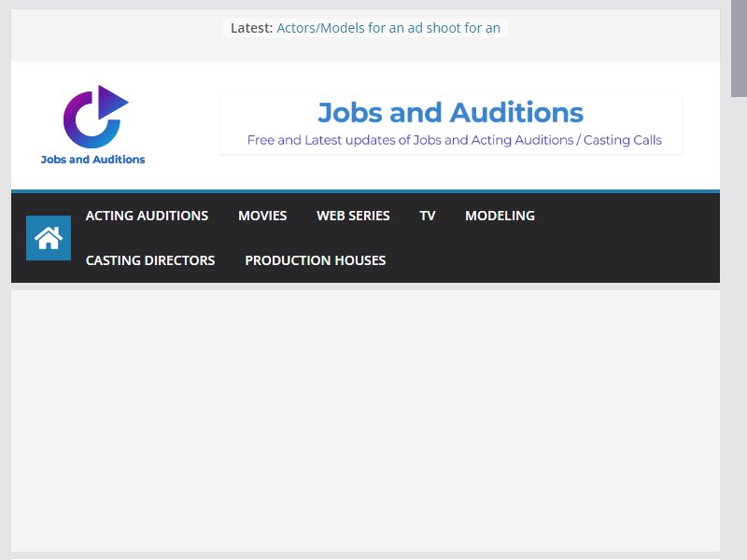Open the latest Actors/Models ad shoot post

pyautogui.click(x=388, y=28)
